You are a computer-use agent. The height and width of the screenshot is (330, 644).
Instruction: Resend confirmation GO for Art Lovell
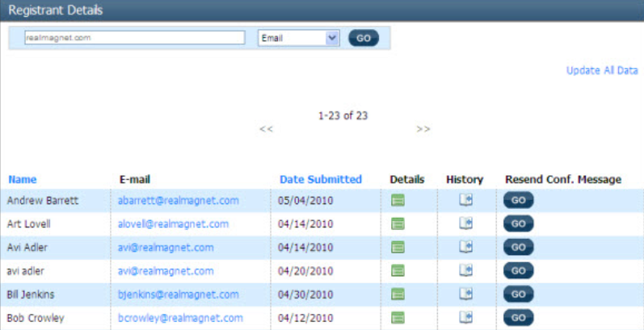[518, 223]
